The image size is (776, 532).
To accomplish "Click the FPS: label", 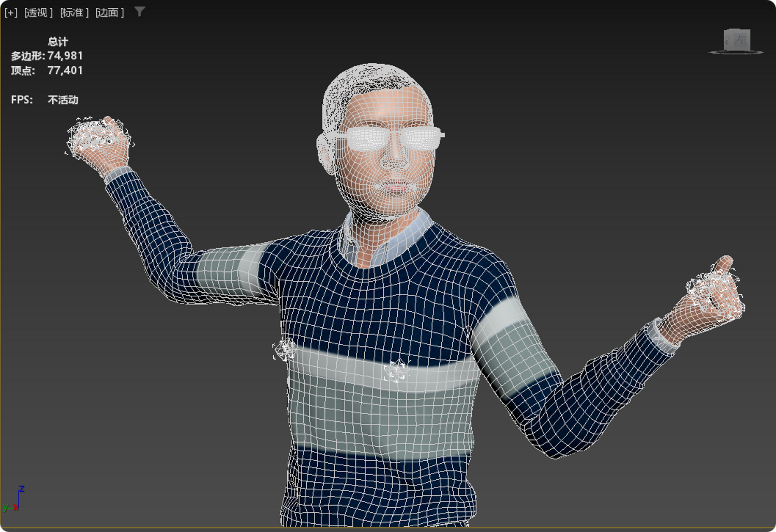I will point(22,100).
